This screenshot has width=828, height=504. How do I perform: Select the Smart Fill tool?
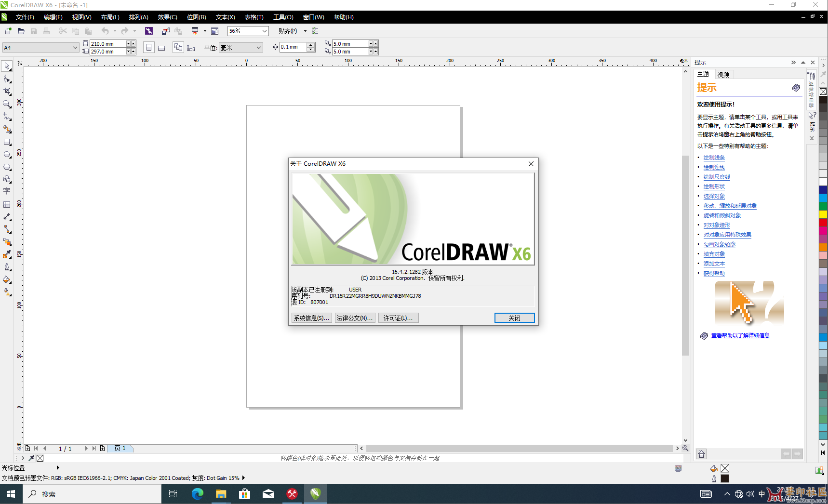[7, 129]
